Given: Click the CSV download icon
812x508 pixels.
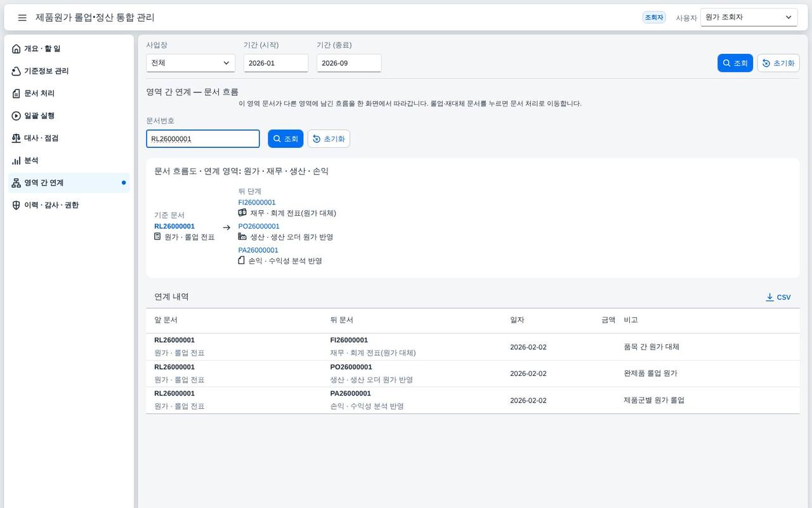Looking at the screenshot, I should coord(769,297).
